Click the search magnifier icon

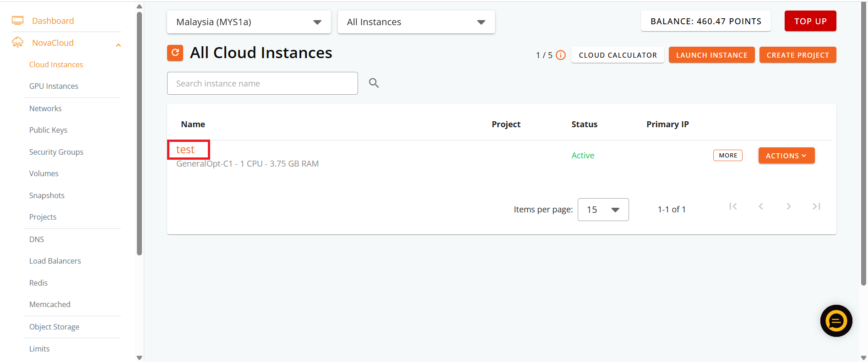tap(374, 83)
